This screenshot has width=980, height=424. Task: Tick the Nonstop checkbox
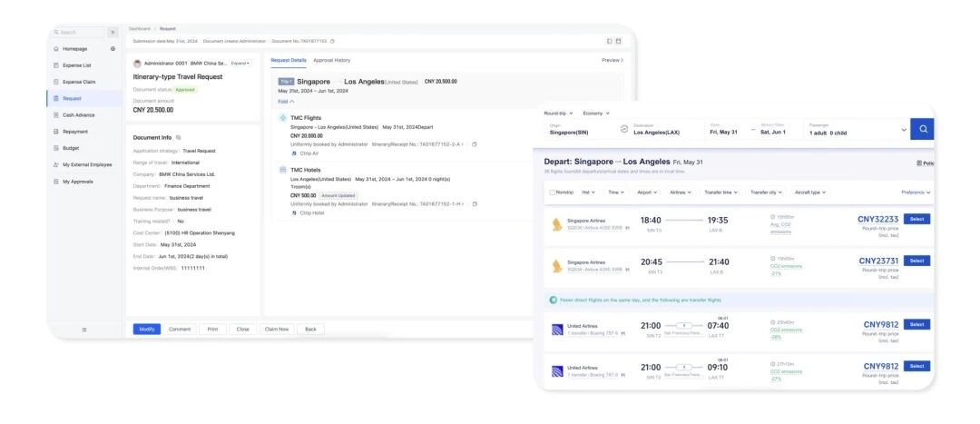point(552,192)
